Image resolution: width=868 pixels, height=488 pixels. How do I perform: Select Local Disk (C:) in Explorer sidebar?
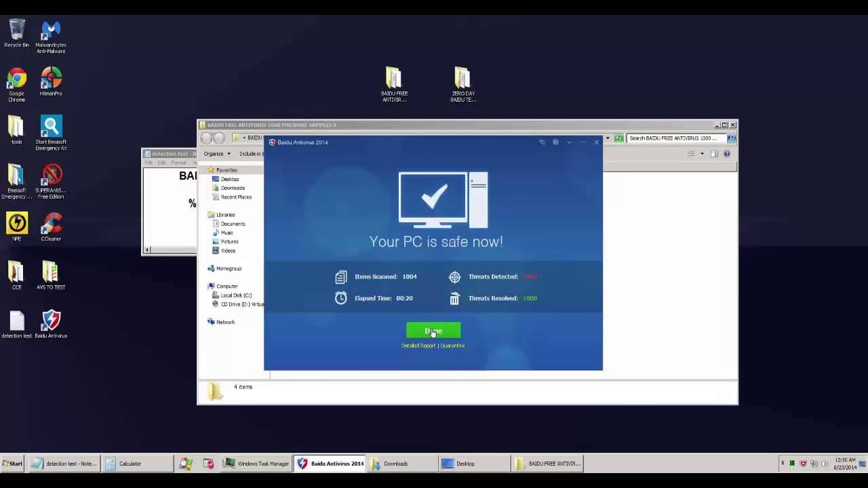click(x=236, y=295)
